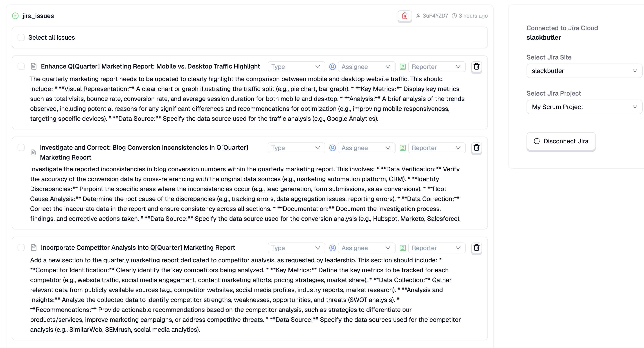The image size is (644, 348).
Task: Check the Select all issues checkbox
Action: click(21, 38)
